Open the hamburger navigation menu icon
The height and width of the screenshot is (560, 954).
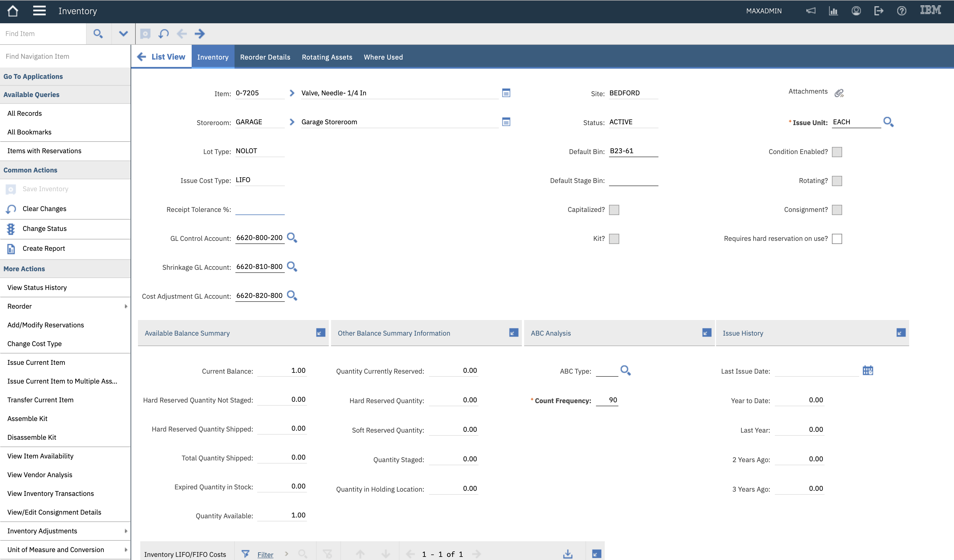(x=39, y=11)
